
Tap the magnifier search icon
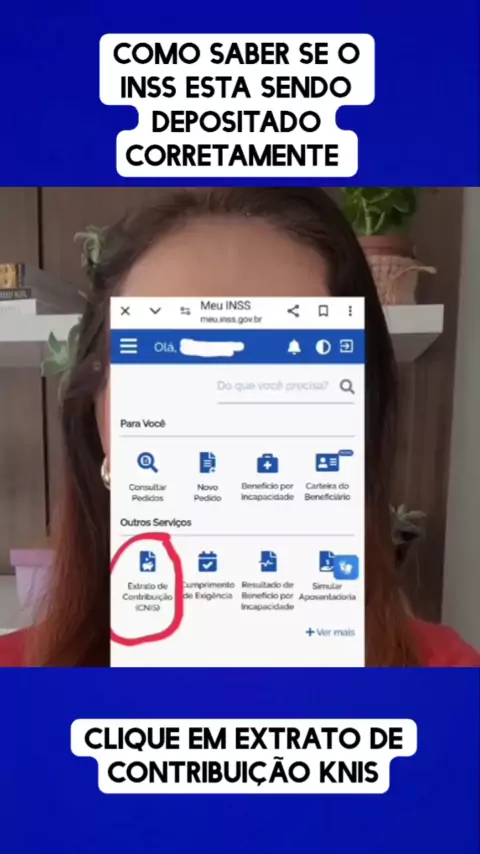(347, 387)
